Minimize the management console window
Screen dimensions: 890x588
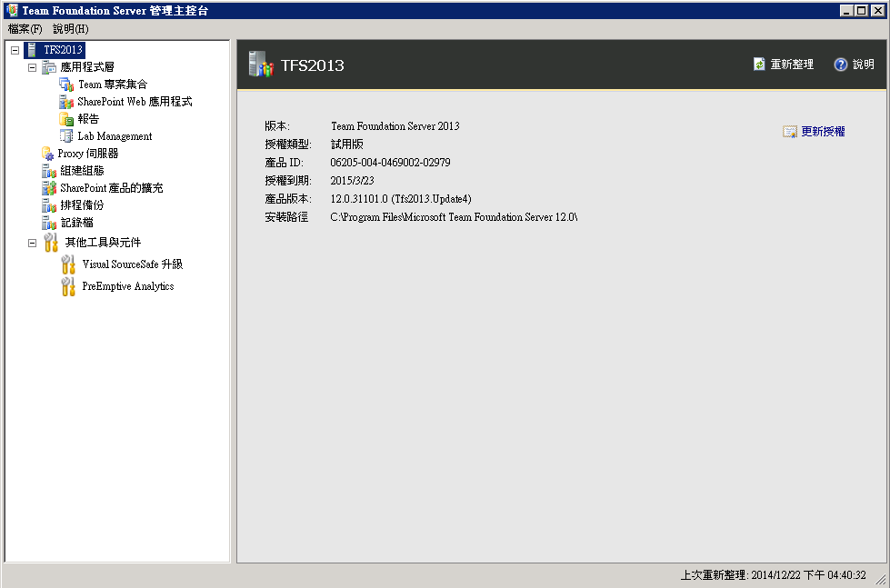(847, 10)
